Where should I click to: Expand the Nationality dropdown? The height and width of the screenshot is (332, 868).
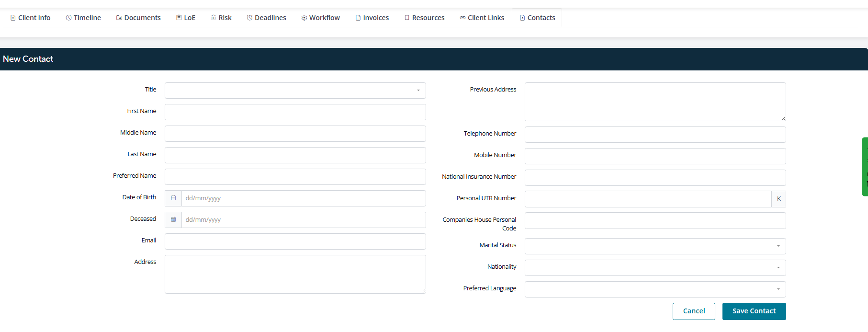coord(655,268)
